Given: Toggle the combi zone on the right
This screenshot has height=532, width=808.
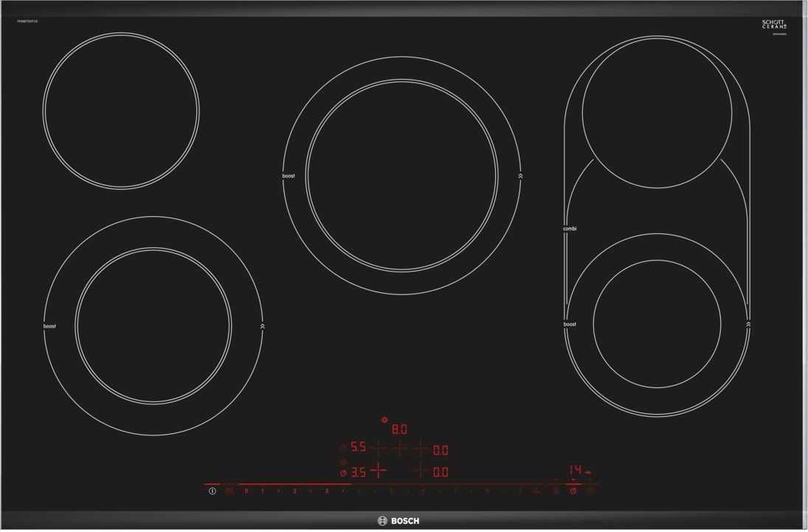Looking at the screenshot, I should click(x=570, y=229).
